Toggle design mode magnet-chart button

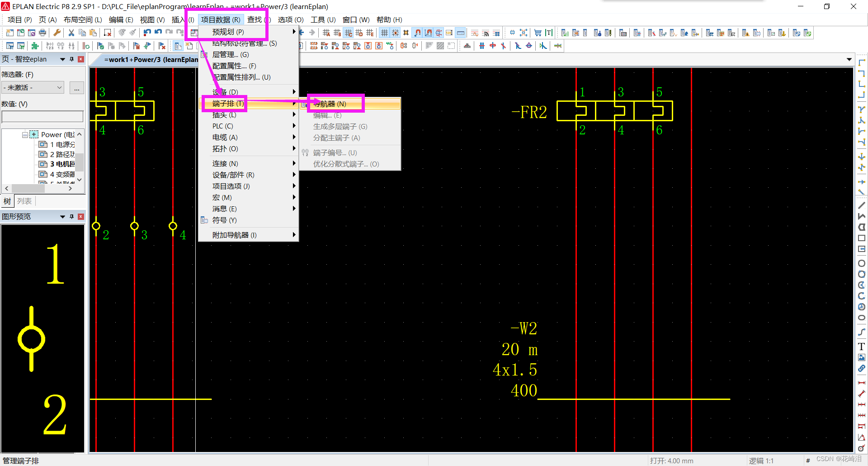428,33
